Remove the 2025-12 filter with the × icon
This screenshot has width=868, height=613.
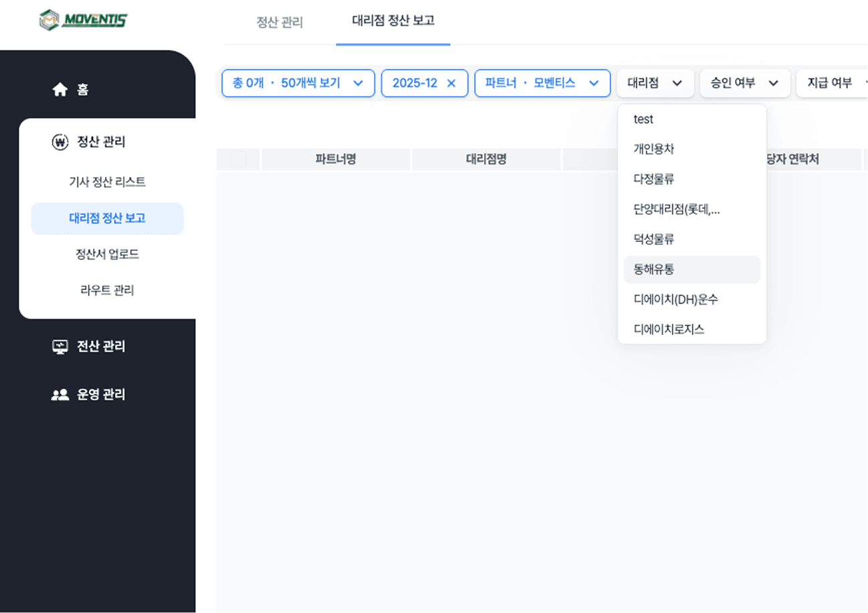click(451, 83)
